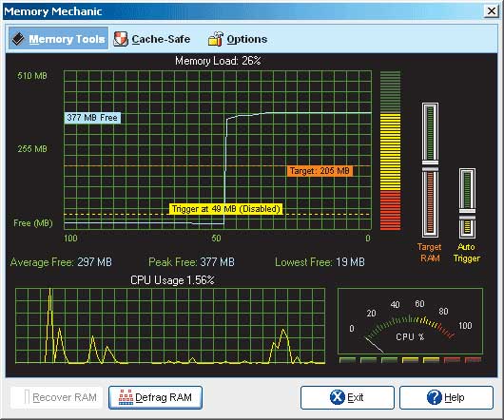
Task: Click the 'Lowest Free: 19 MB' value
Action: [320, 262]
